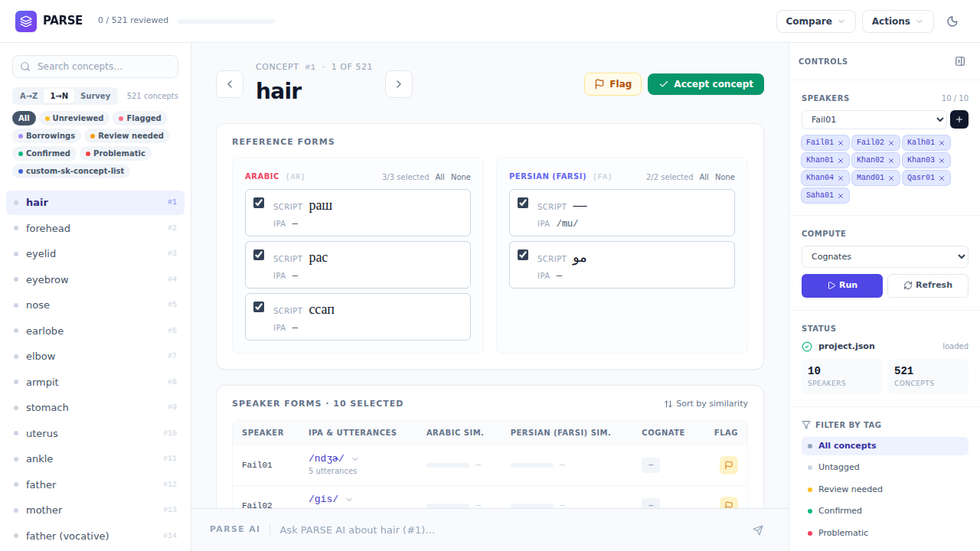Click the Accept concept button
The image size is (980, 551).
pyautogui.click(x=706, y=84)
